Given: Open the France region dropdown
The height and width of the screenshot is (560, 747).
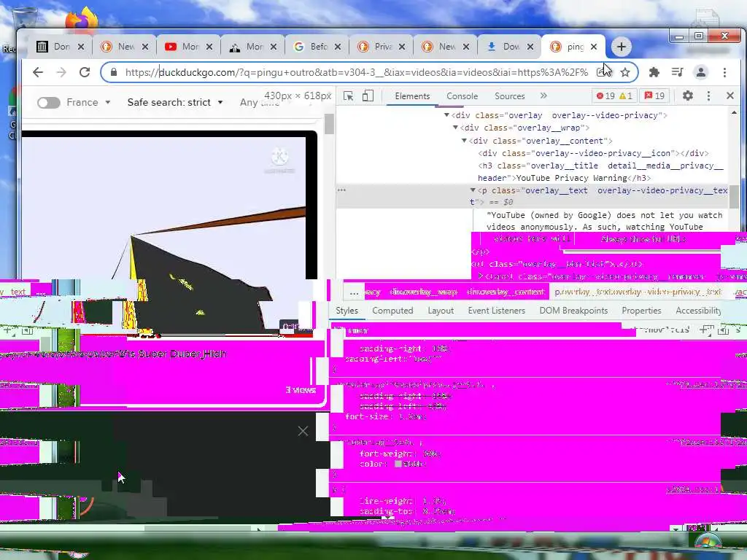Looking at the screenshot, I should click(88, 102).
